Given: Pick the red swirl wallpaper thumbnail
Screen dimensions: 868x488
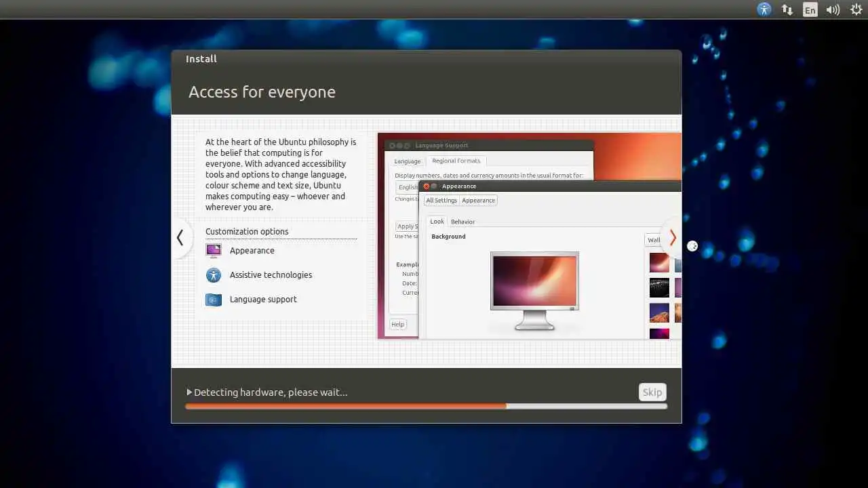Looking at the screenshot, I should pyautogui.click(x=659, y=262).
